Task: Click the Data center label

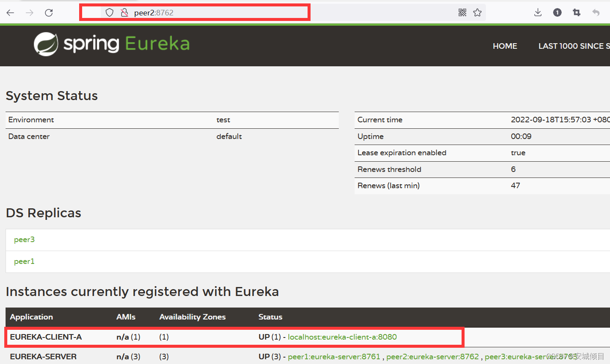Action: pos(29,136)
